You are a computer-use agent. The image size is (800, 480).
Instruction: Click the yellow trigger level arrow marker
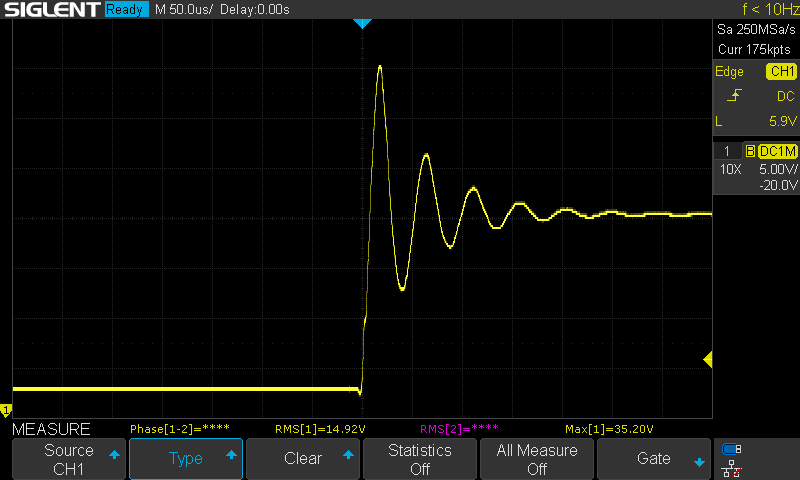[x=707, y=359]
